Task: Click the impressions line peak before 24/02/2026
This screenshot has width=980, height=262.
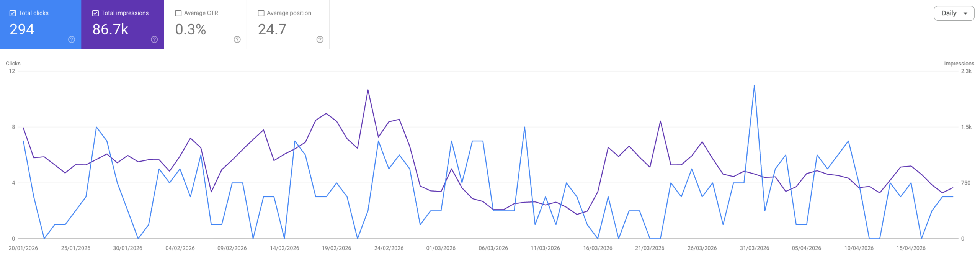Action: [x=367, y=90]
